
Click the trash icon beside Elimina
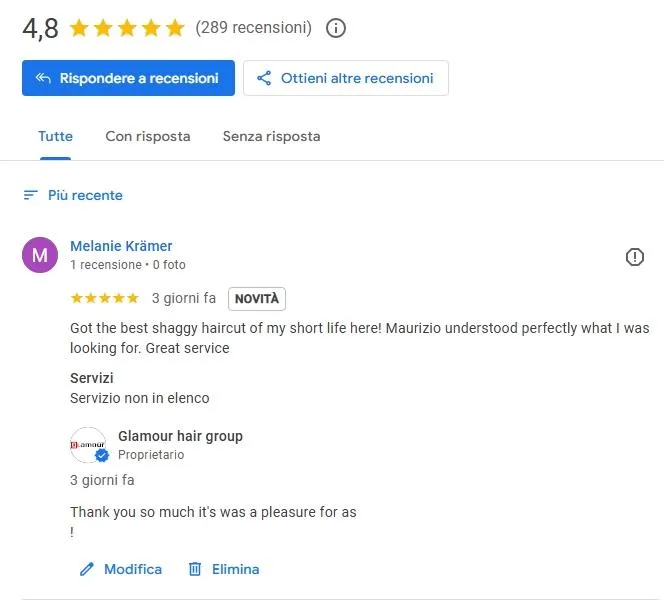[x=195, y=569]
